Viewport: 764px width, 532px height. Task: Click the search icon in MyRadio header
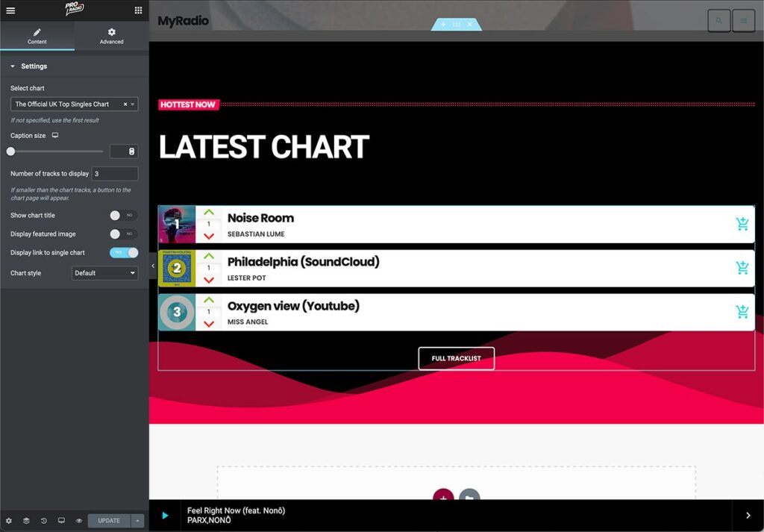pos(718,21)
